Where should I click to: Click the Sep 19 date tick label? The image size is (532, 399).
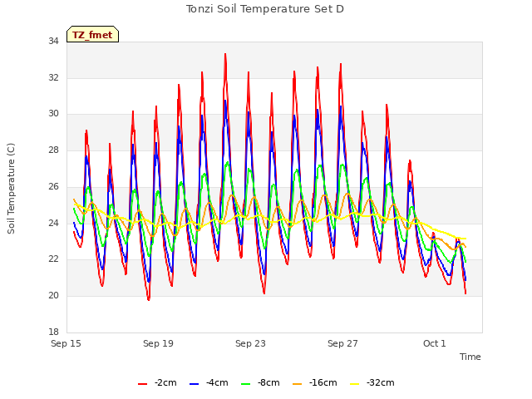(x=158, y=343)
